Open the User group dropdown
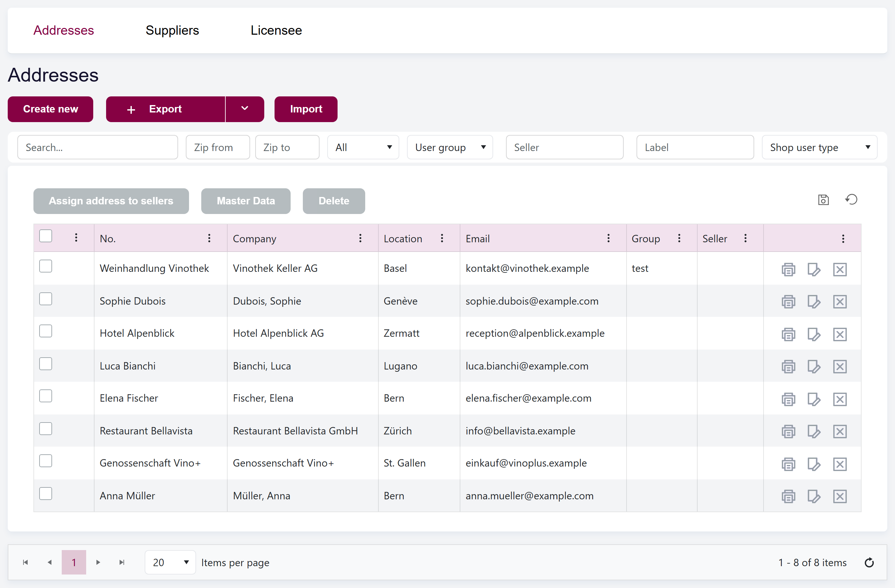 pos(450,147)
